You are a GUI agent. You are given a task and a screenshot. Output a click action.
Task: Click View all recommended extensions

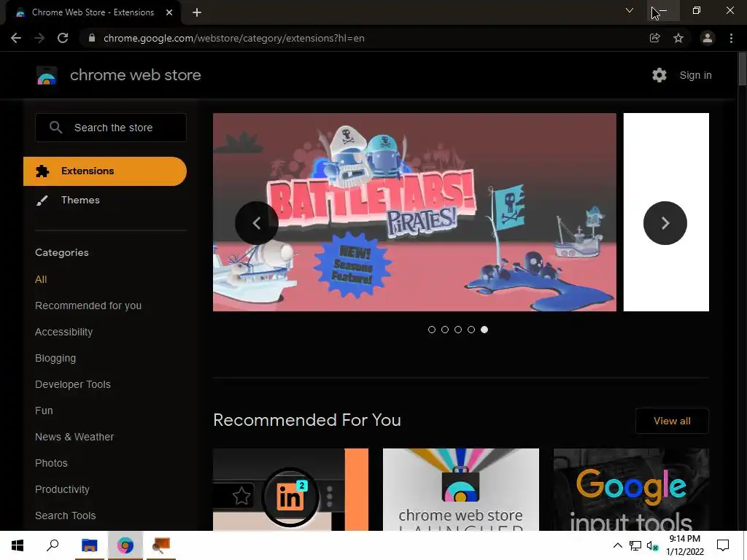pyautogui.click(x=672, y=421)
